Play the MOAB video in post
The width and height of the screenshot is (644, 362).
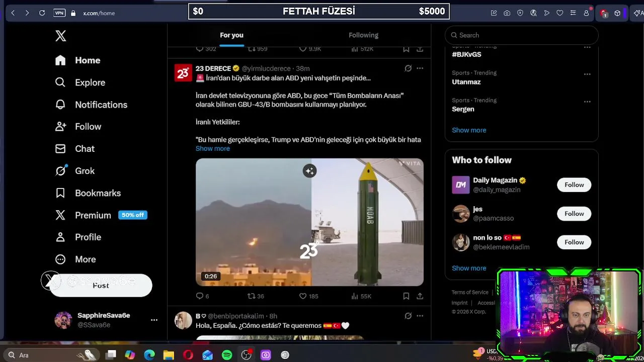coord(309,222)
